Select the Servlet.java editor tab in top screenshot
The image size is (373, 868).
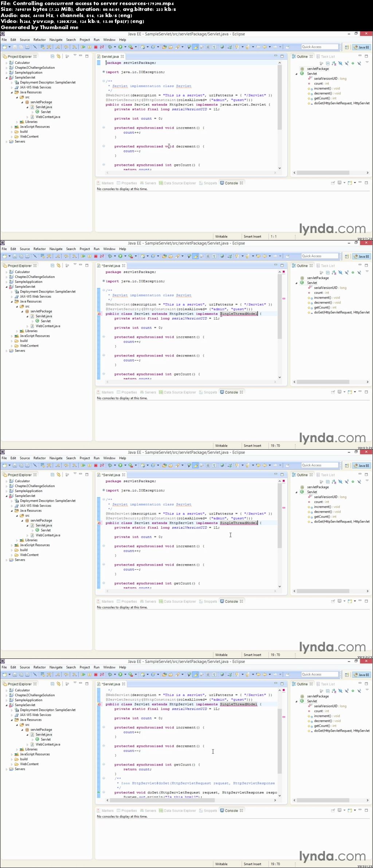pos(110,56)
